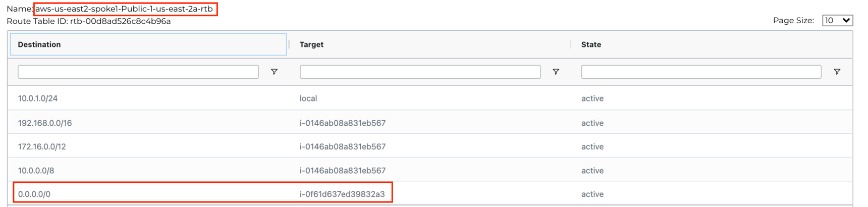The image size is (868, 207).
Task: Select the 172.16.0.0/12 destination row
Action: coord(42,147)
